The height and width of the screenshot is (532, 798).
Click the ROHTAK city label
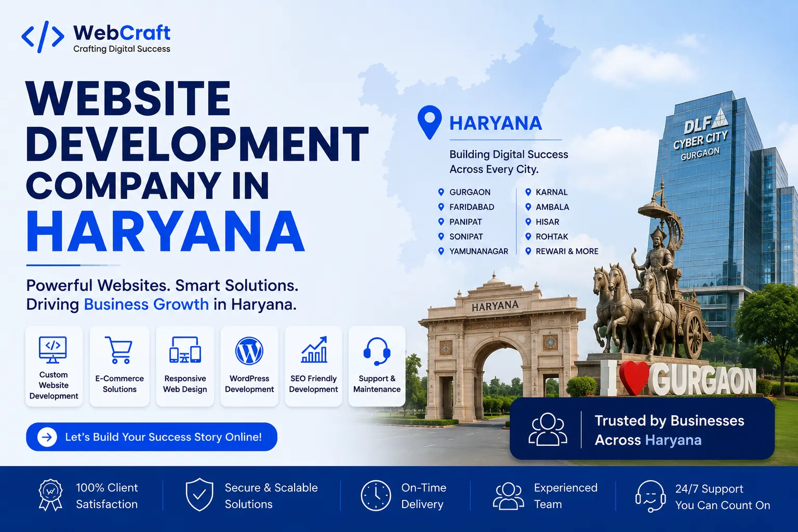tap(552, 236)
